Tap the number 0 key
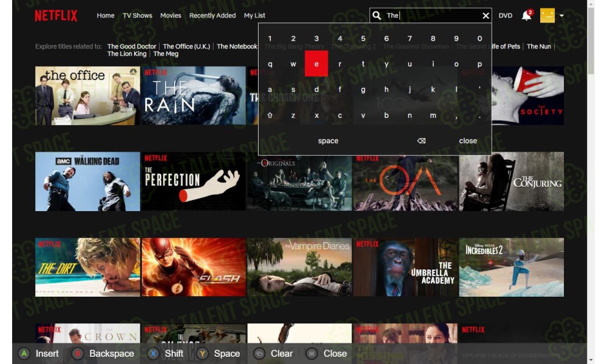 tap(480, 38)
